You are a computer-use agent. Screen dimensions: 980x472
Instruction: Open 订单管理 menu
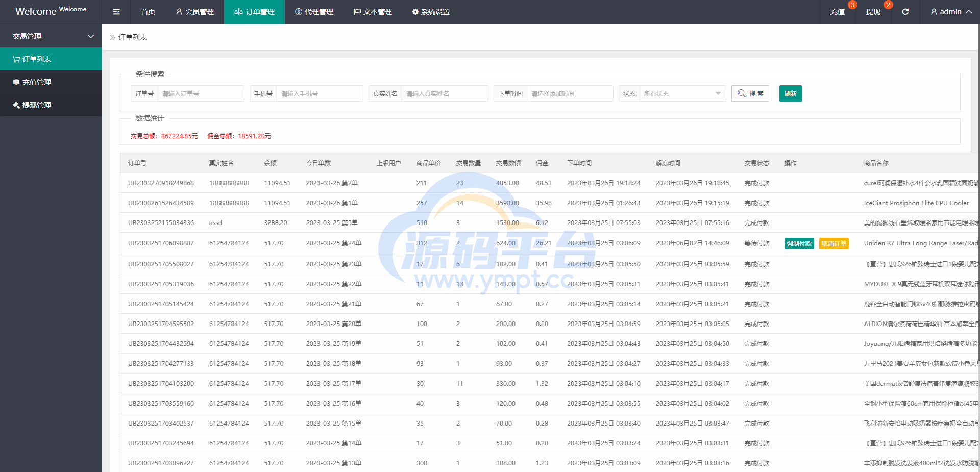pos(254,12)
